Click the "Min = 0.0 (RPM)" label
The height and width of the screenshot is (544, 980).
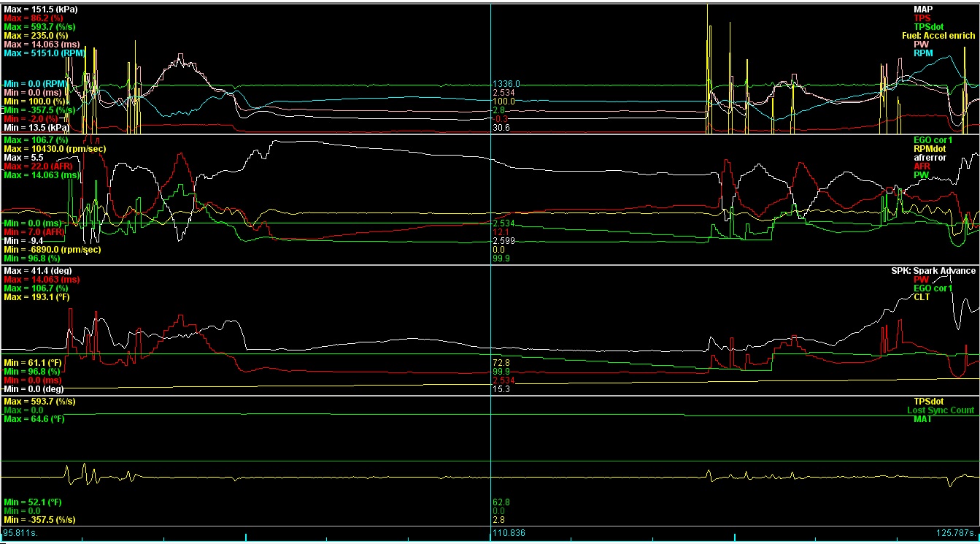35,83
